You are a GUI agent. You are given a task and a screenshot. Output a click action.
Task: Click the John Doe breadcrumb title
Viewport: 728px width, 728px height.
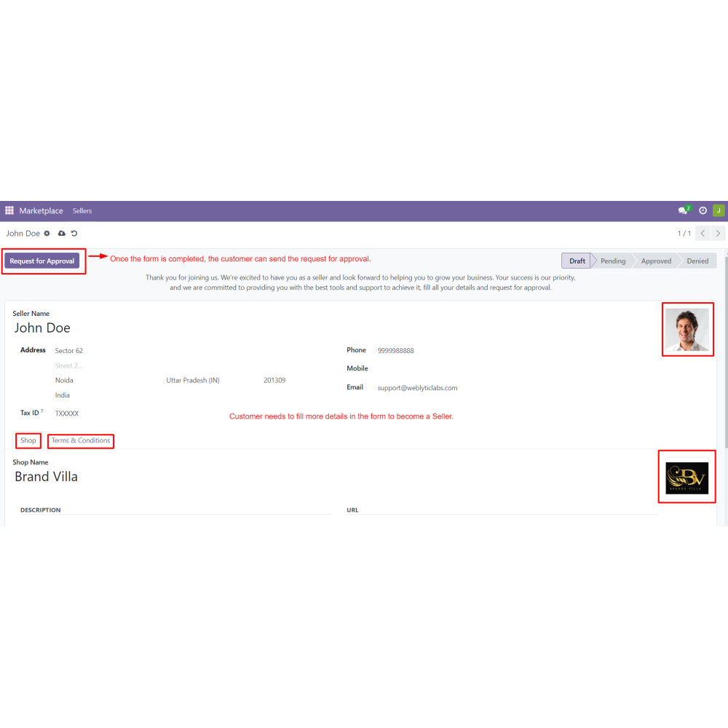pos(23,234)
